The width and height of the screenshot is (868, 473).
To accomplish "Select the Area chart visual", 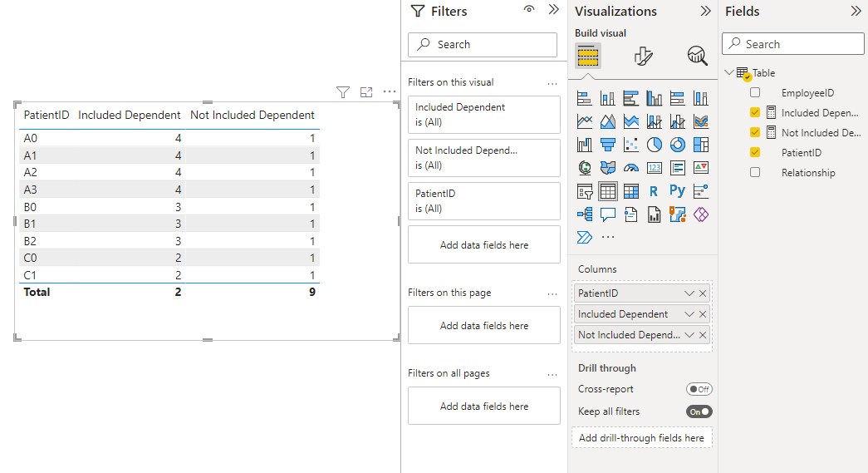I will [x=608, y=121].
